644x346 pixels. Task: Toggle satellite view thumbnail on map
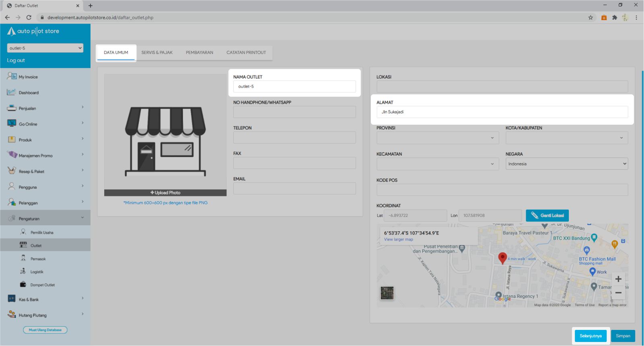[x=387, y=293]
